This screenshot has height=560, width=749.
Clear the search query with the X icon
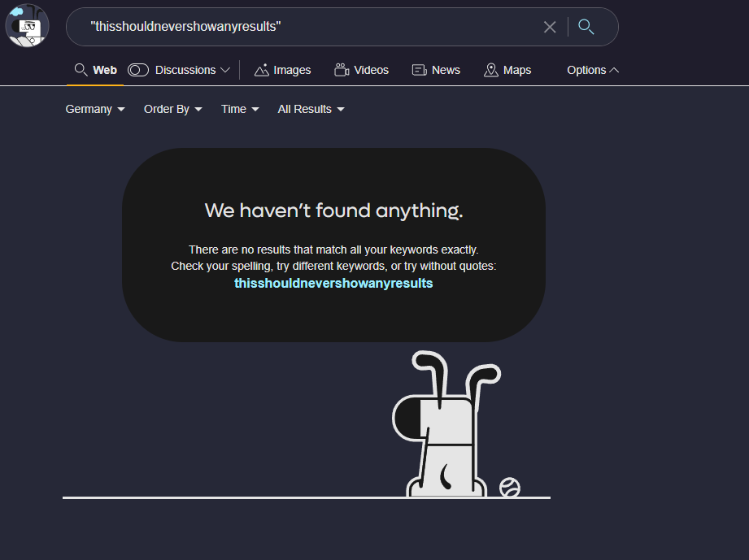coord(550,27)
